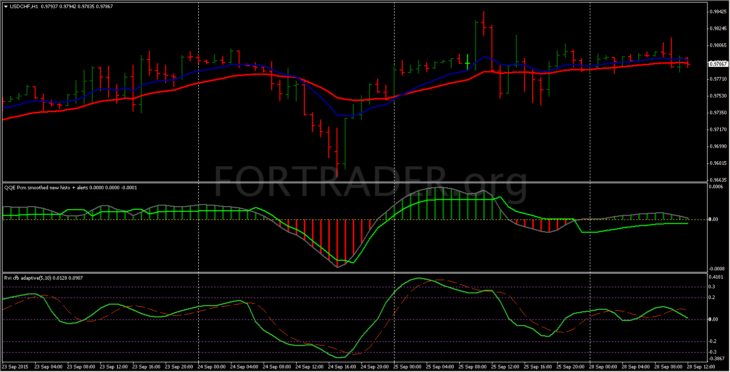730x372 pixels.
Task: Click the 23 Sep 2015 date label
Action: pos(16,367)
